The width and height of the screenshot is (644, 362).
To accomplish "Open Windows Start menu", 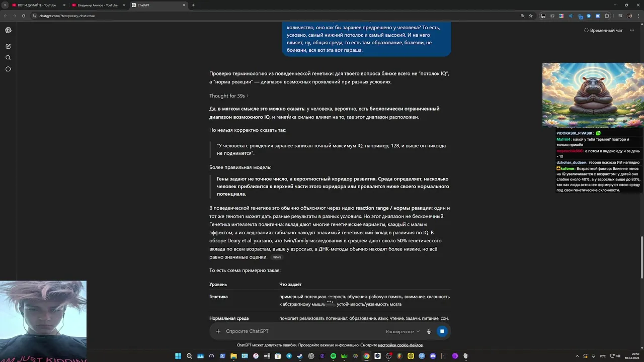I will coord(178,356).
